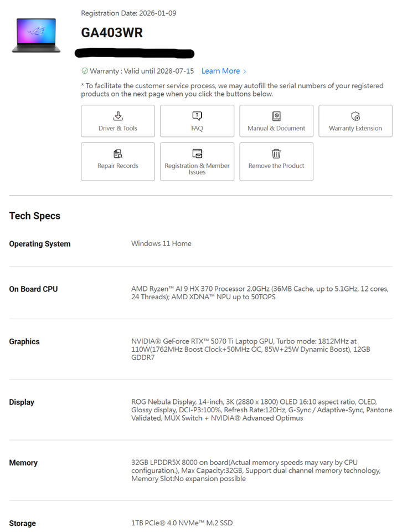Open the Learn More warranty link

click(220, 71)
